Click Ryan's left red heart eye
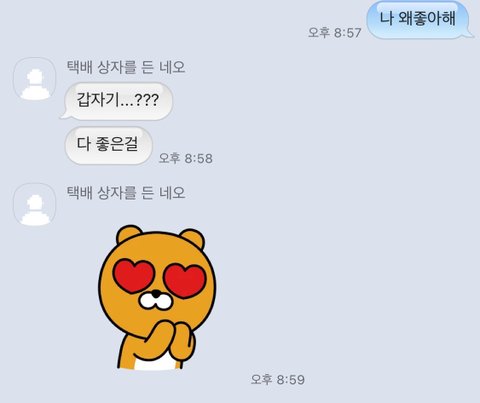The image size is (480, 403). pos(134,276)
